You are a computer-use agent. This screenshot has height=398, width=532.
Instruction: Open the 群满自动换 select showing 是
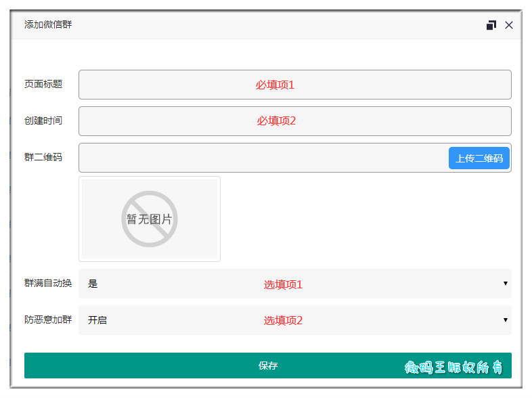[295, 284]
